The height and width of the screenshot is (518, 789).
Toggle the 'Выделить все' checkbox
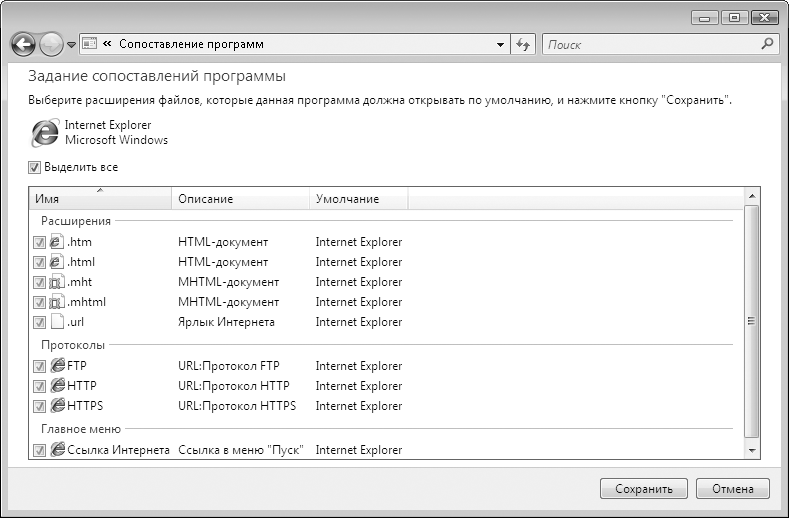[x=34, y=168]
